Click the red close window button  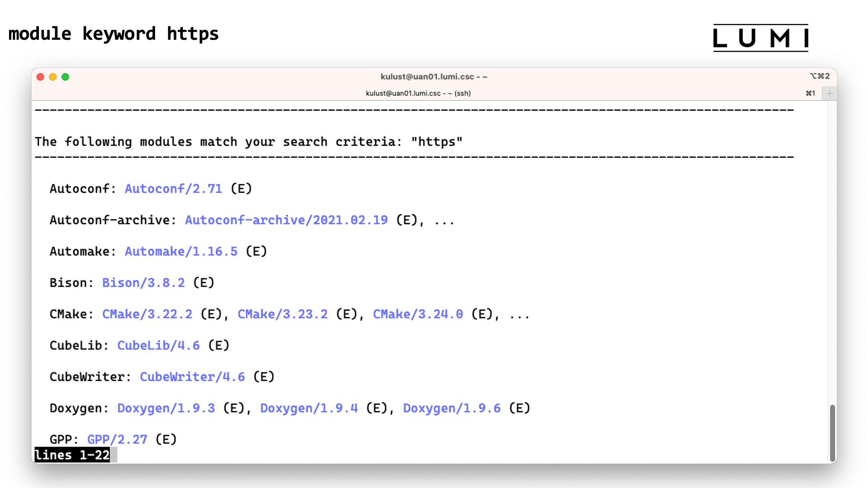click(40, 77)
